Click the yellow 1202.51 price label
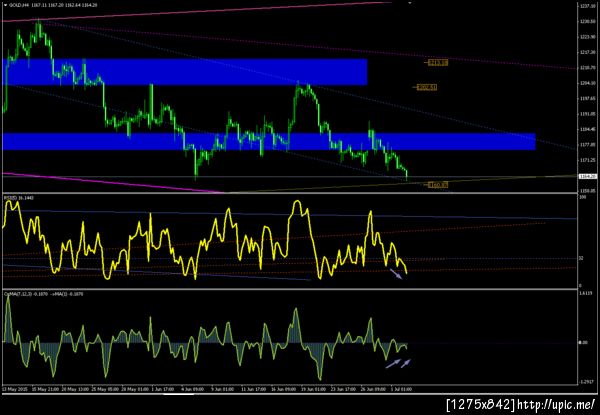 click(x=427, y=88)
